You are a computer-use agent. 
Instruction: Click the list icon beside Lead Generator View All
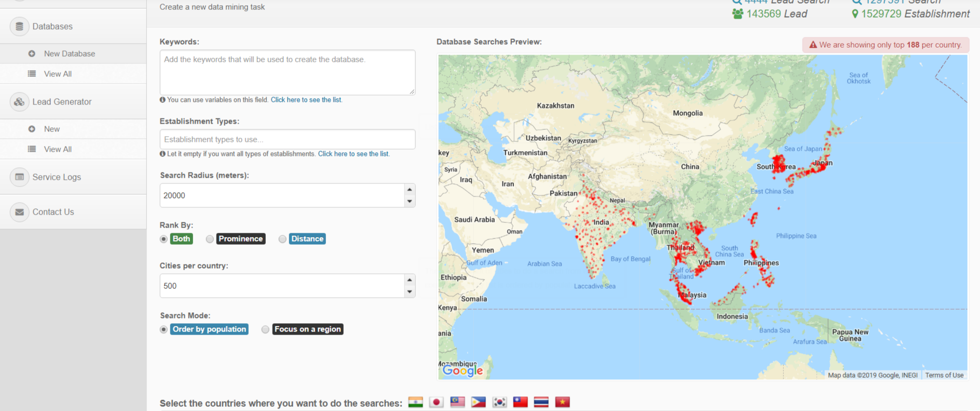[32, 149]
